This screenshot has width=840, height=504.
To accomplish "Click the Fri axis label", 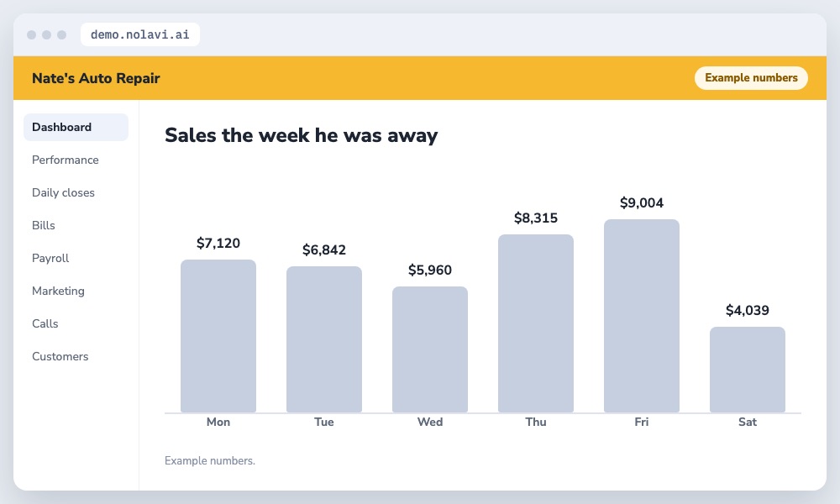I will pyautogui.click(x=641, y=422).
